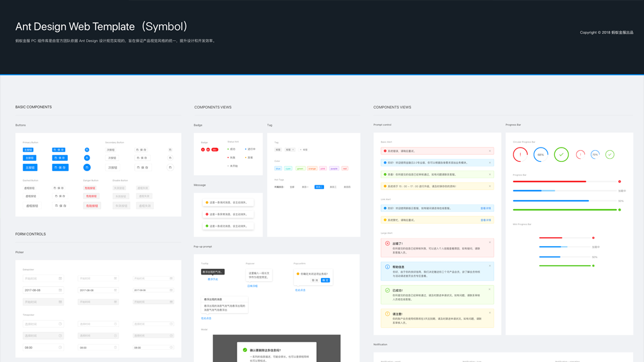Close the yellow 系统将于 15:00 升级 alert

pyautogui.click(x=490, y=186)
